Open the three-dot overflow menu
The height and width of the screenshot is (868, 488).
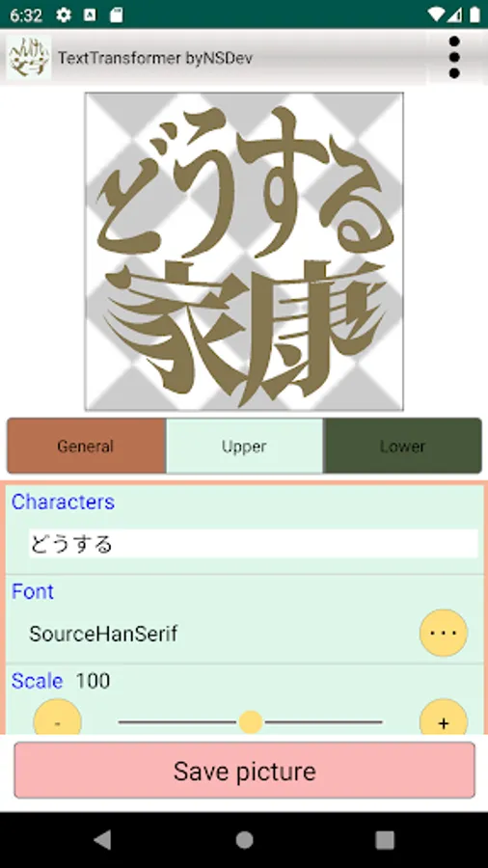[x=454, y=58]
